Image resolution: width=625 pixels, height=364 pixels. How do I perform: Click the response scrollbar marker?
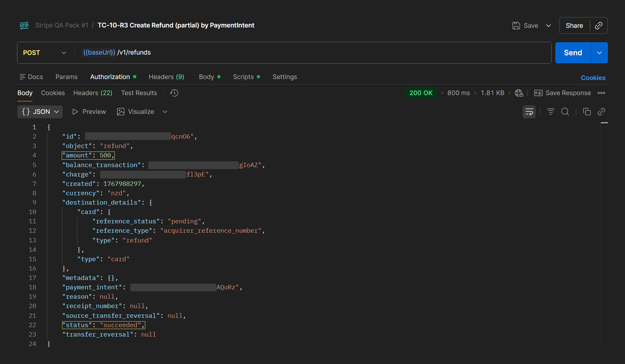point(604,123)
